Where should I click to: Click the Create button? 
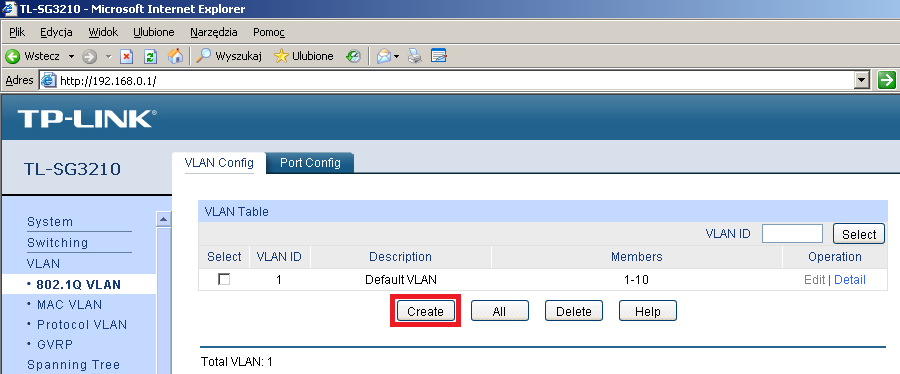click(425, 311)
